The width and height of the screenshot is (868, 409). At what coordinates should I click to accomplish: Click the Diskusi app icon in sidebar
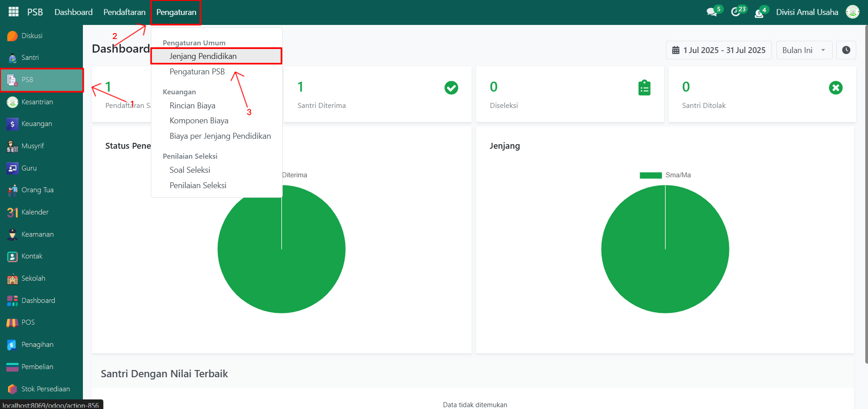[x=13, y=36]
